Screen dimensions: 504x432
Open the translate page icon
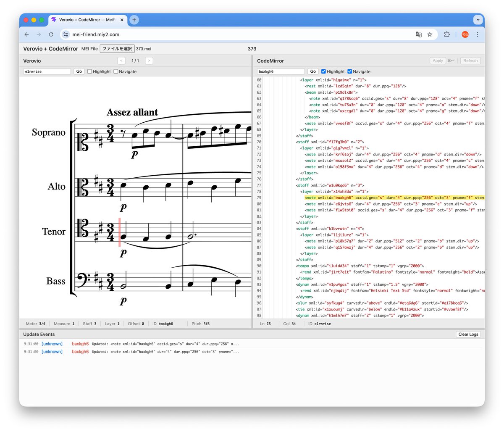(x=419, y=34)
